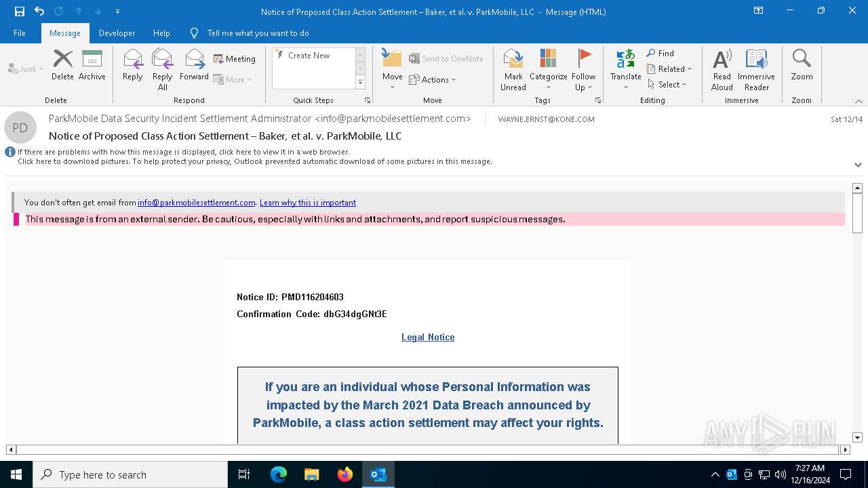Click Find in the Editing group
This screenshot has width=868, height=488.
pyautogui.click(x=660, y=53)
